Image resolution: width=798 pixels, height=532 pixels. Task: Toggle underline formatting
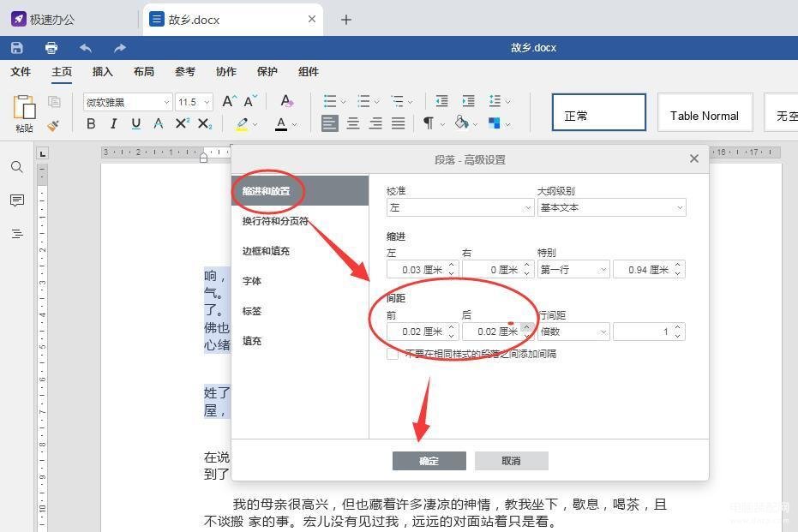pos(136,123)
